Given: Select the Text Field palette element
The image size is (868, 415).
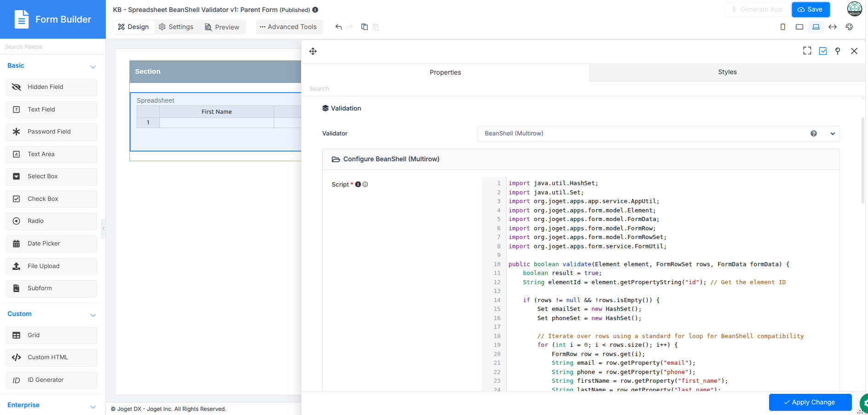Looking at the screenshot, I should 52,110.
